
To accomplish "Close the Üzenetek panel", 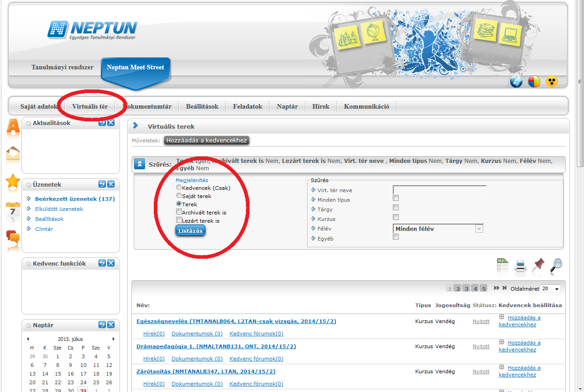I will click(111, 184).
